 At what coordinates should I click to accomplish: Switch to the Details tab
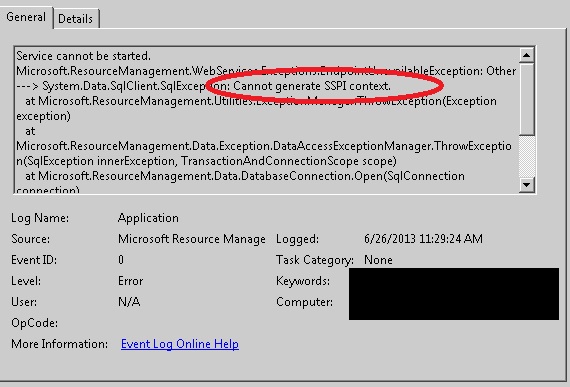click(x=76, y=19)
